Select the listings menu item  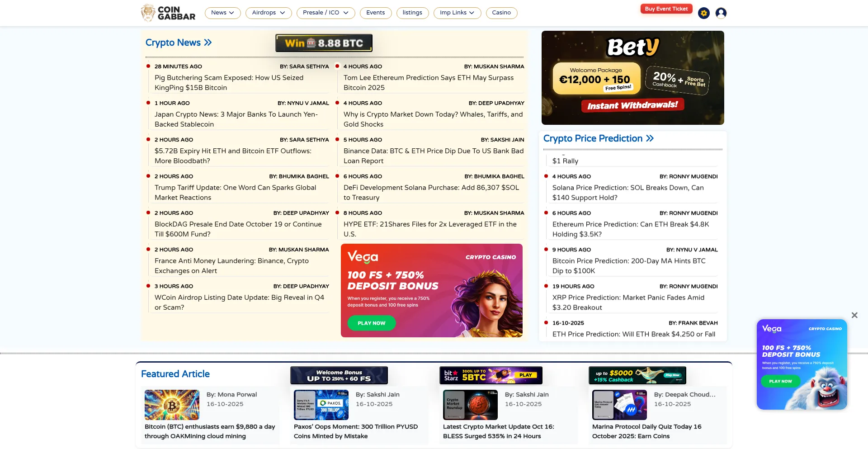(x=412, y=13)
